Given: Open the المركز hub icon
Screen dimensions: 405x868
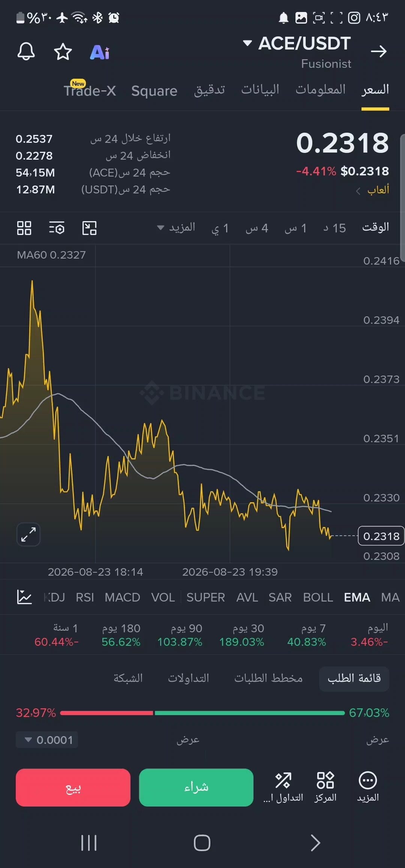Looking at the screenshot, I should pos(325,787).
